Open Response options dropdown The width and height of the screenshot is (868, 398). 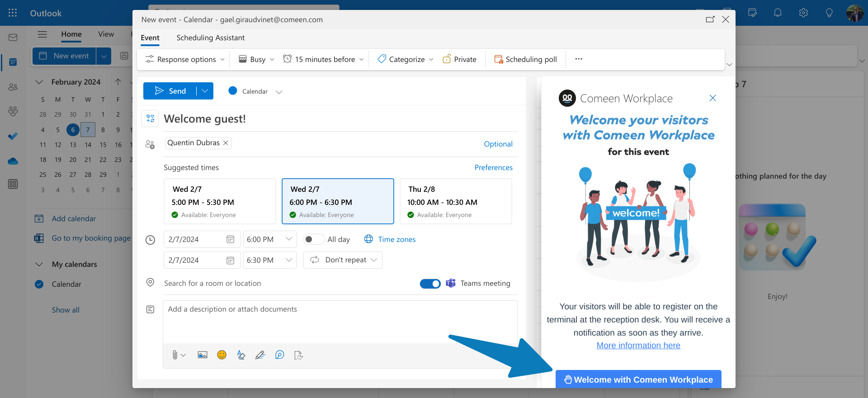click(185, 59)
